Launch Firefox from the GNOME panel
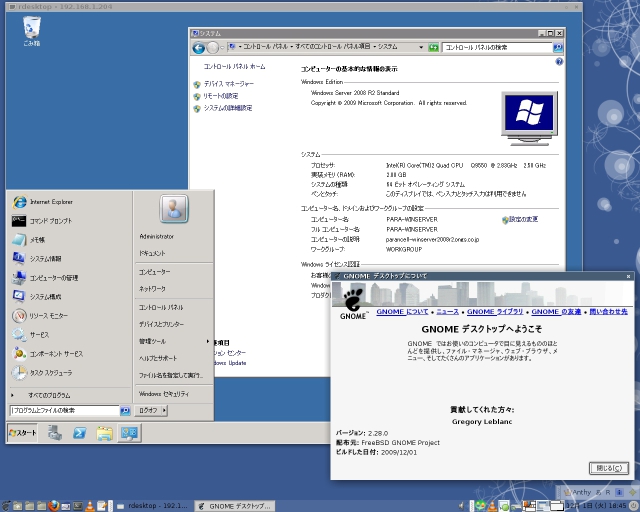The width and height of the screenshot is (640, 512). pos(53,506)
